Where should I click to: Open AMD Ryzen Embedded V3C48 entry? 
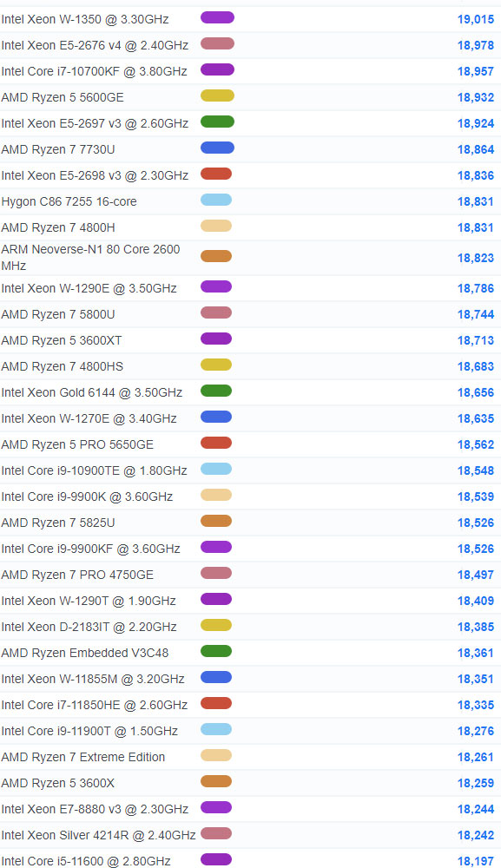pyautogui.click(x=85, y=653)
